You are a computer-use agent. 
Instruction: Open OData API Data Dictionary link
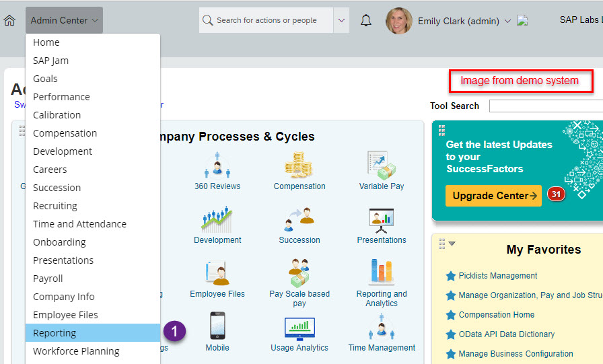(507, 334)
